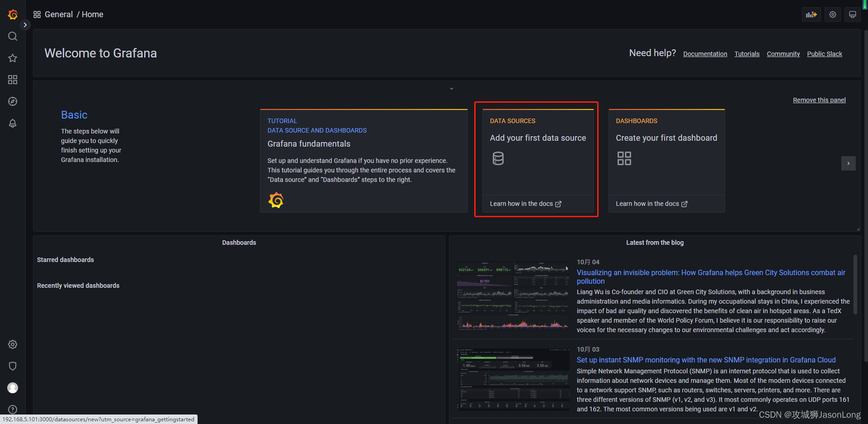Click the air pollution blog post thumbnail
Viewport: 868px width, 424px height.
click(x=513, y=295)
